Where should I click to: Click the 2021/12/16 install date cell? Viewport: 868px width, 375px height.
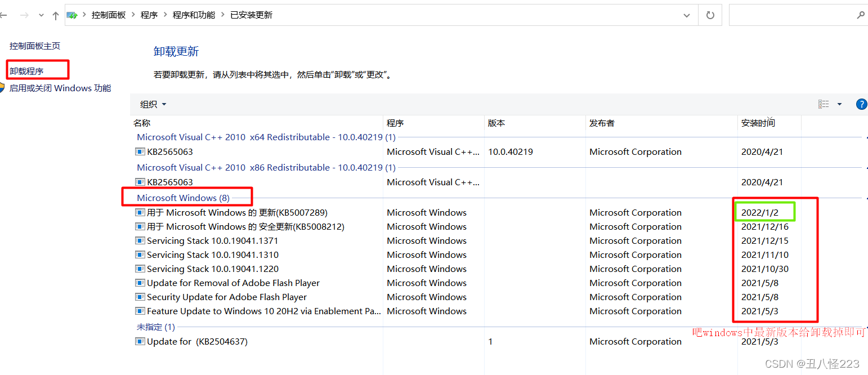pyautogui.click(x=765, y=226)
